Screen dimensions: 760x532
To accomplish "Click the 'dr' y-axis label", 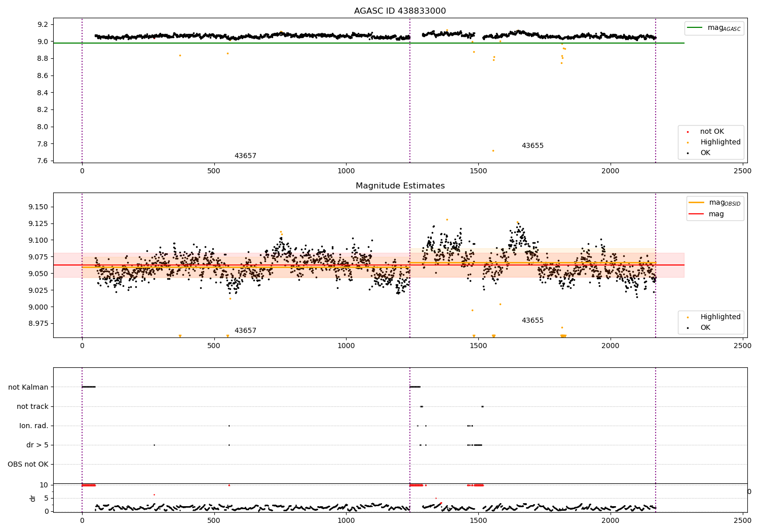I will pos(33,498).
